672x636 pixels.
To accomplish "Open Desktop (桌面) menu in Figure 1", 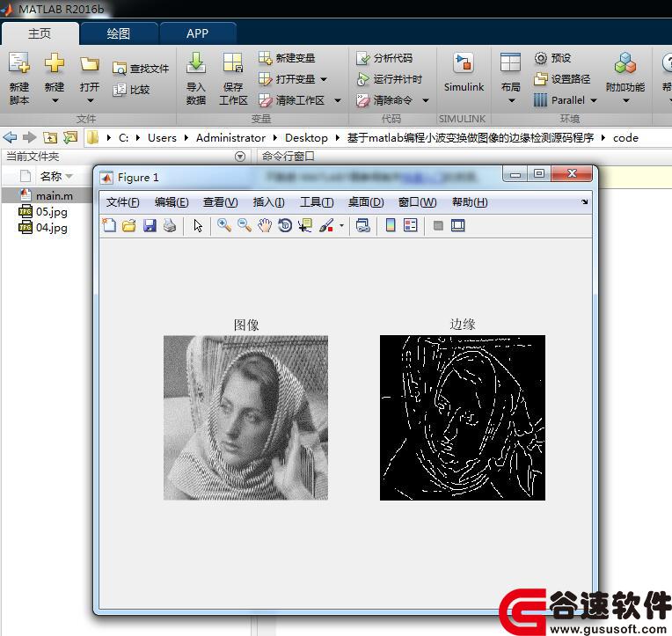I will pos(366,202).
